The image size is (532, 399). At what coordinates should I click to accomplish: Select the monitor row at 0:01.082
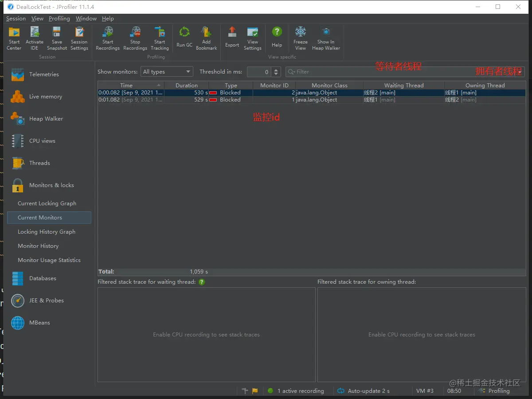[312, 100]
